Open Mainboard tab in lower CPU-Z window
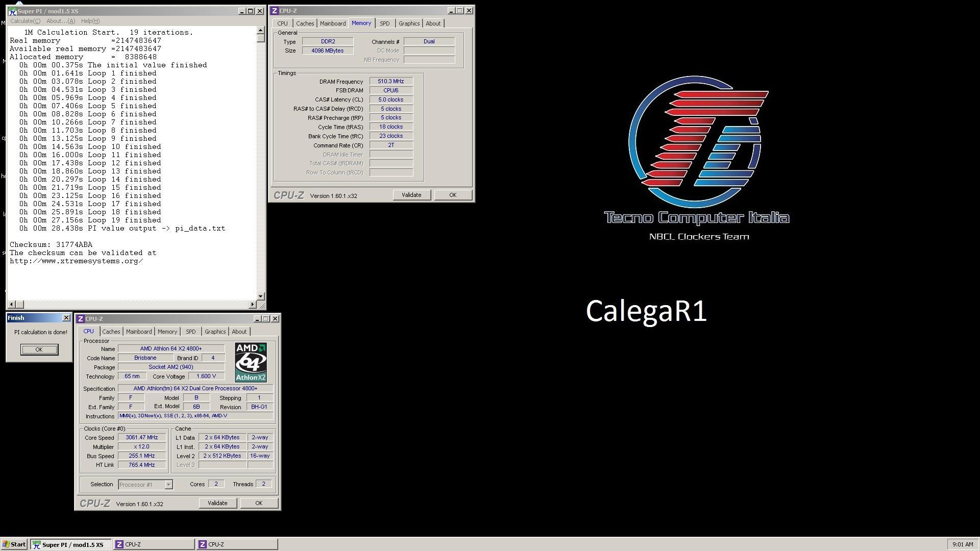This screenshot has height=551, width=980. (x=139, y=332)
